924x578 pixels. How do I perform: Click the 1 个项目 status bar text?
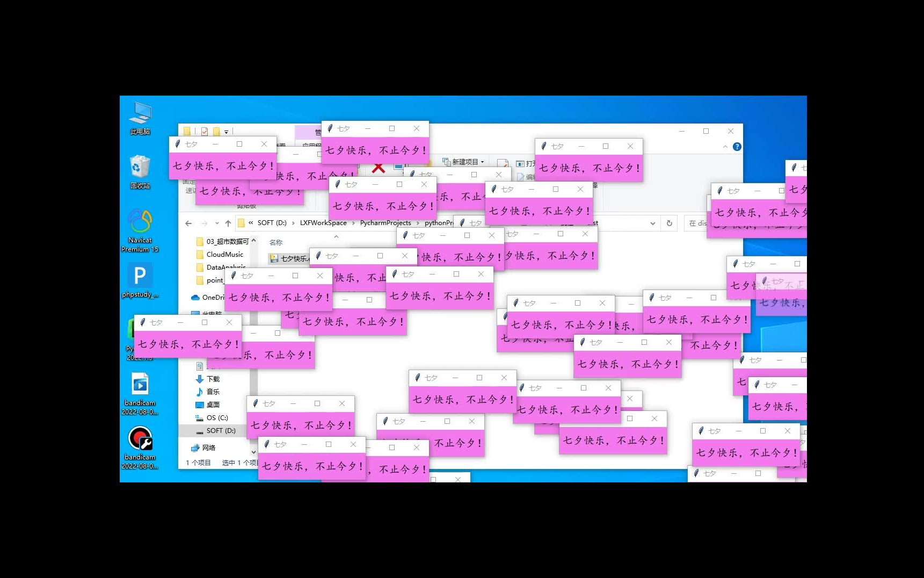(x=198, y=463)
